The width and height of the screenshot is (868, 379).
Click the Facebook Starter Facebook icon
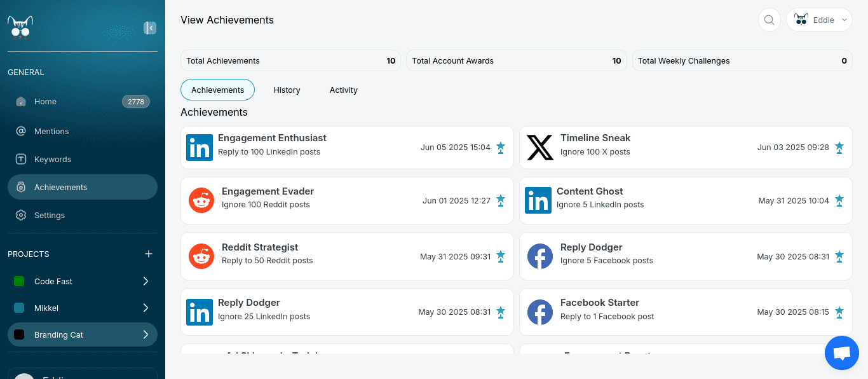pyautogui.click(x=540, y=312)
